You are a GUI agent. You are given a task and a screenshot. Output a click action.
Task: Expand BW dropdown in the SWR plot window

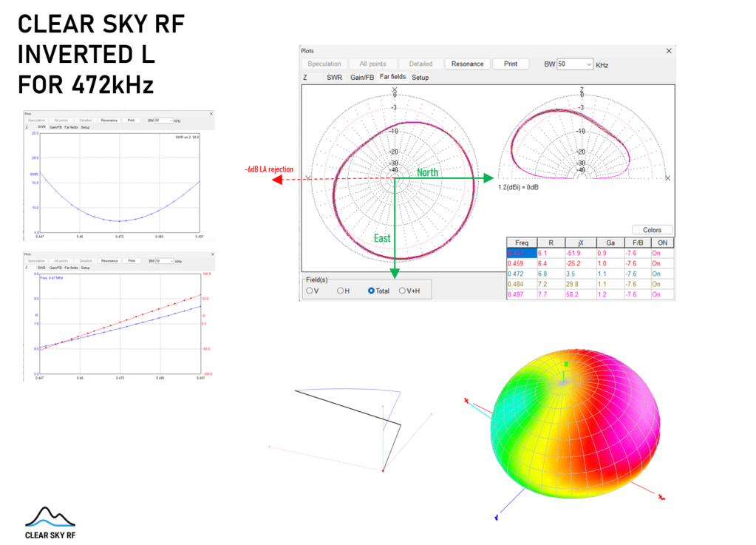[x=170, y=120]
